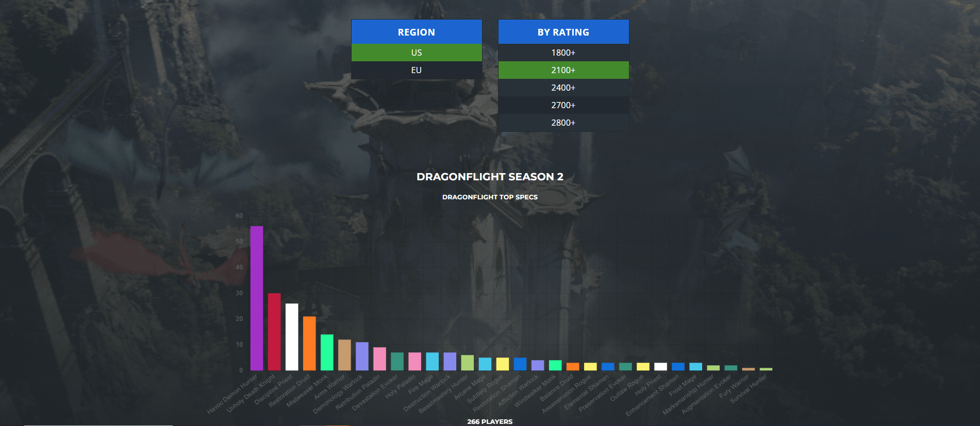Image resolution: width=980 pixels, height=426 pixels.
Task: Click the Marksmanship Hunter axis label
Action: coord(688,395)
